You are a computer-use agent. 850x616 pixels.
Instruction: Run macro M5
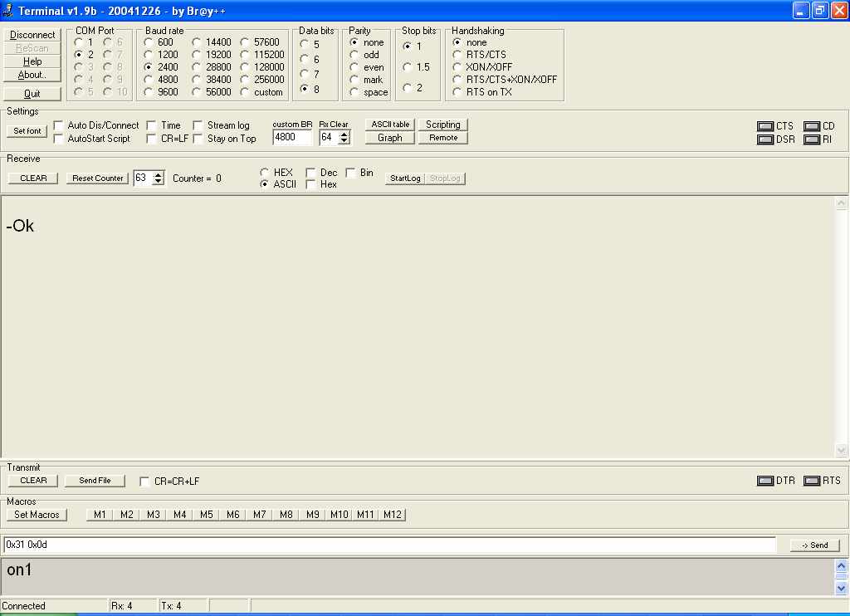click(x=206, y=515)
